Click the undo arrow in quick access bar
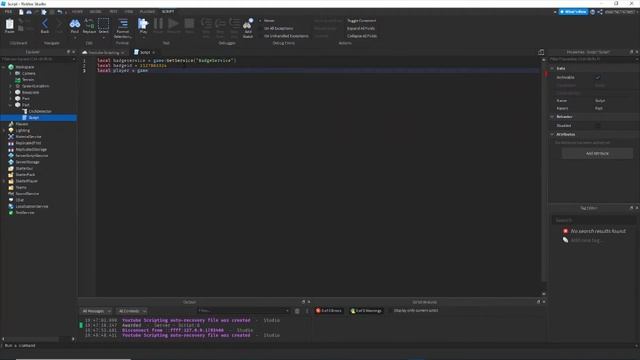 tap(60, 12)
